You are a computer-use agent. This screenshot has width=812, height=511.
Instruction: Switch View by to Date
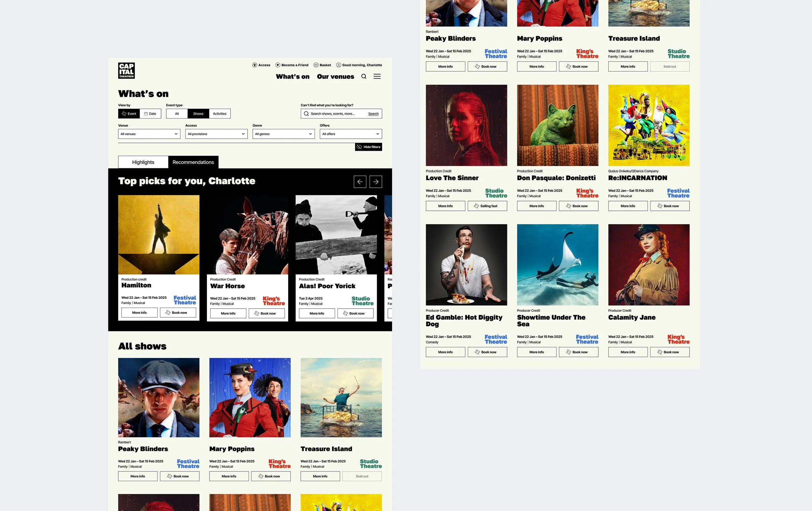click(x=150, y=114)
